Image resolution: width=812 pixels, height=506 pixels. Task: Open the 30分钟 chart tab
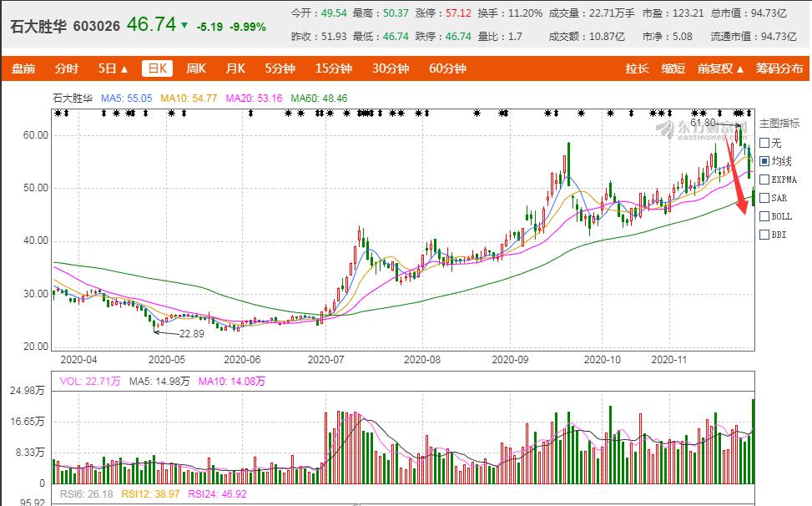pyautogui.click(x=391, y=68)
